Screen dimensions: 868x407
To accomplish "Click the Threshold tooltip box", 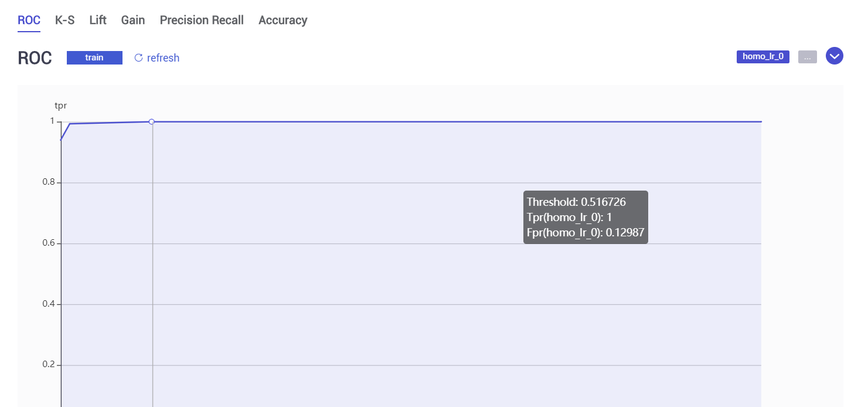I will coord(586,218).
